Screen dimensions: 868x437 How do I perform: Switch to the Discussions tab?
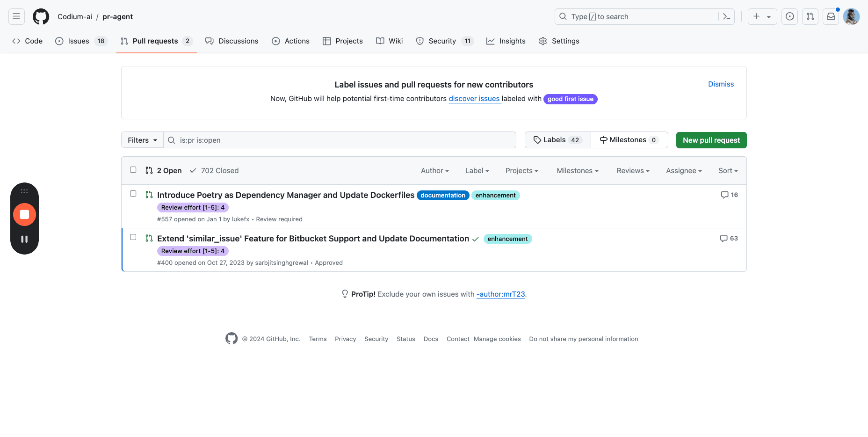point(232,41)
